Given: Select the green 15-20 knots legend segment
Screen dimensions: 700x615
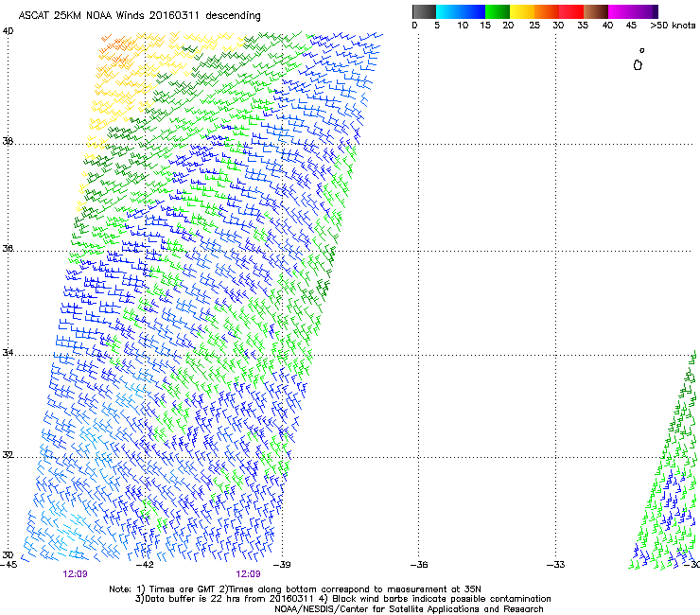Looking at the screenshot, I should (x=498, y=11).
